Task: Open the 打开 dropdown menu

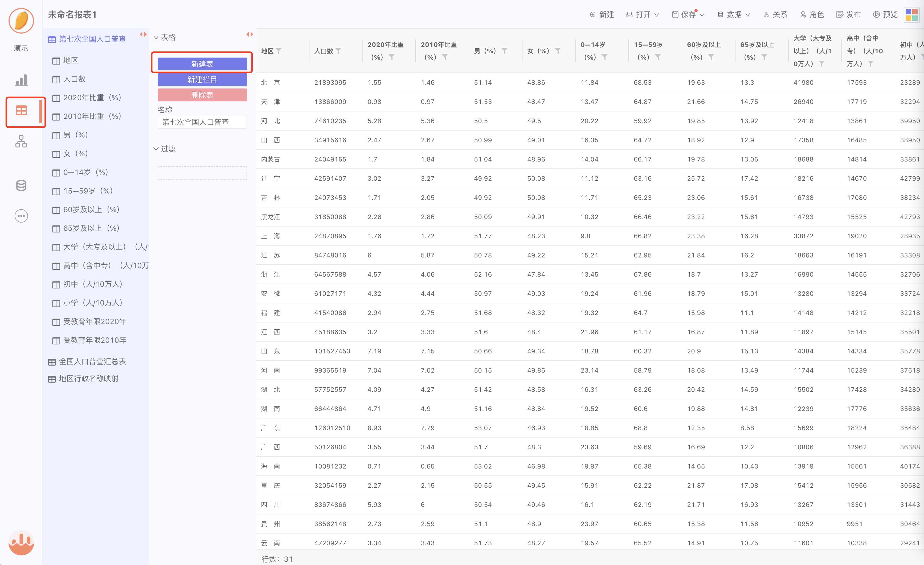Action: click(x=643, y=15)
